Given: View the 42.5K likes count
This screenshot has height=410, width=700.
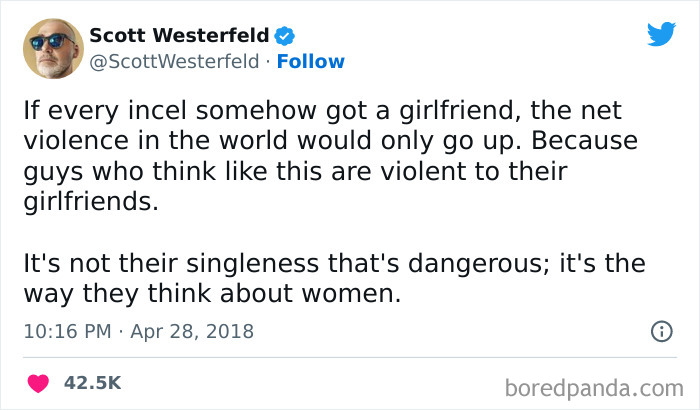Looking at the screenshot, I should (x=92, y=383).
